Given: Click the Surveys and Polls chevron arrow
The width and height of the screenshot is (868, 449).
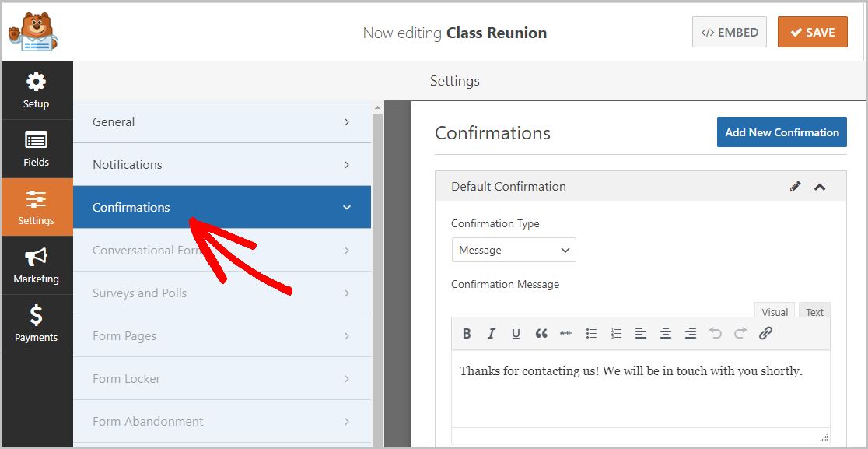Looking at the screenshot, I should click(347, 293).
